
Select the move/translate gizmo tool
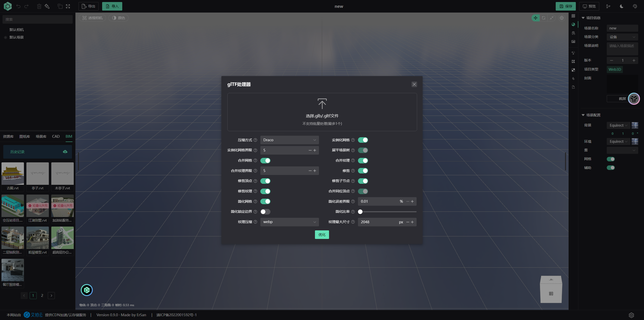[536, 18]
